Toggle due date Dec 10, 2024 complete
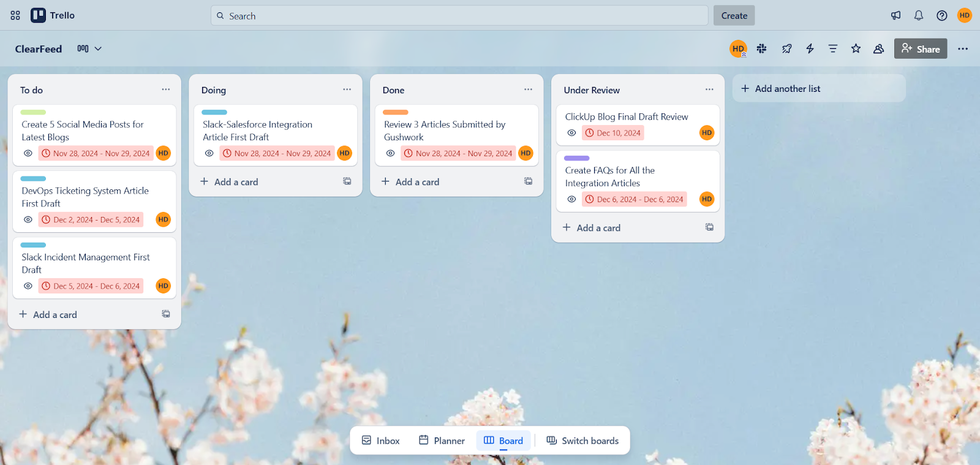Image resolution: width=980 pixels, height=465 pixels. 612,133
